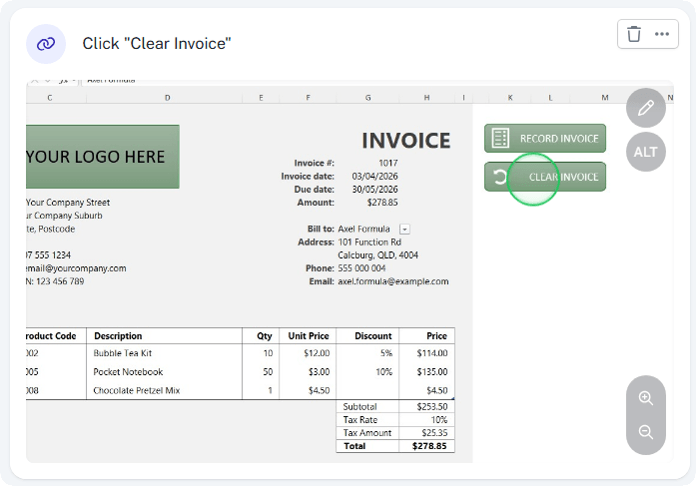Image resolution: width=696 pixels, height=486 pixels.
Task: Select column header G
Action: pos(368,98)
